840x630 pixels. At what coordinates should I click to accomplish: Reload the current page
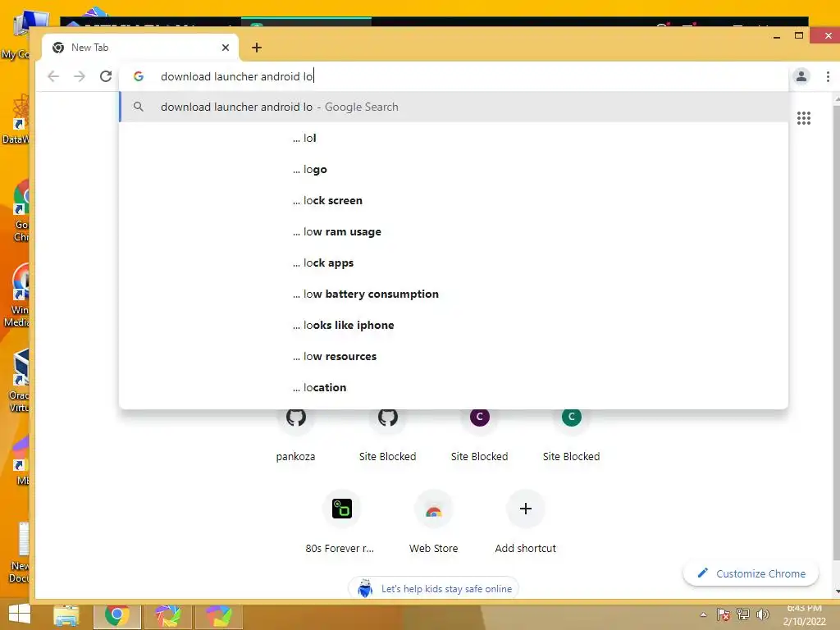click(106, 76)
